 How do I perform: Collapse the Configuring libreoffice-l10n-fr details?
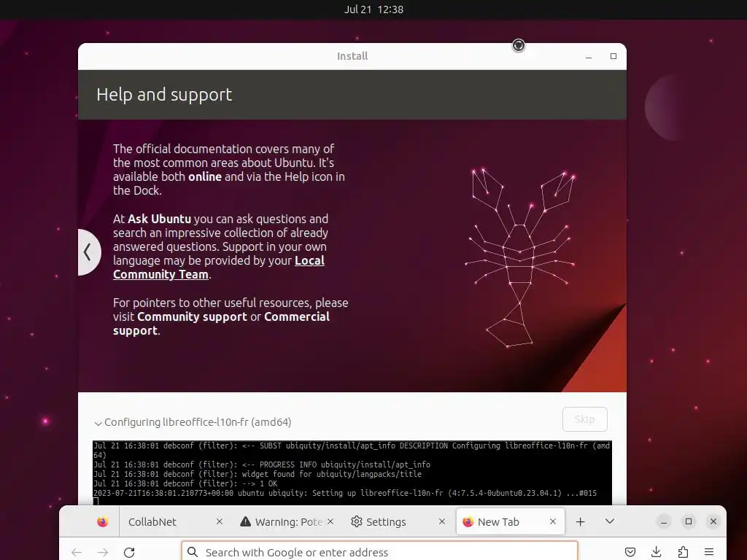pyautogui.click(x=98, y=423)
